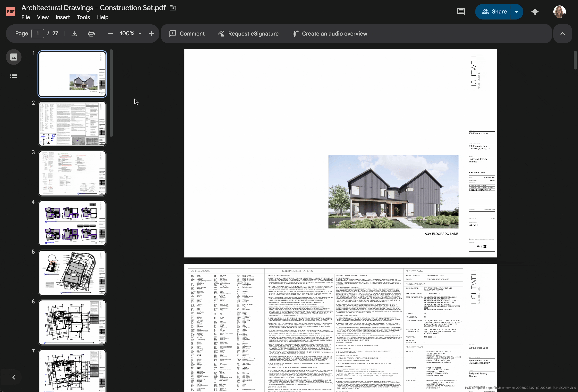Add a Comment to the document

click(187, 34)
